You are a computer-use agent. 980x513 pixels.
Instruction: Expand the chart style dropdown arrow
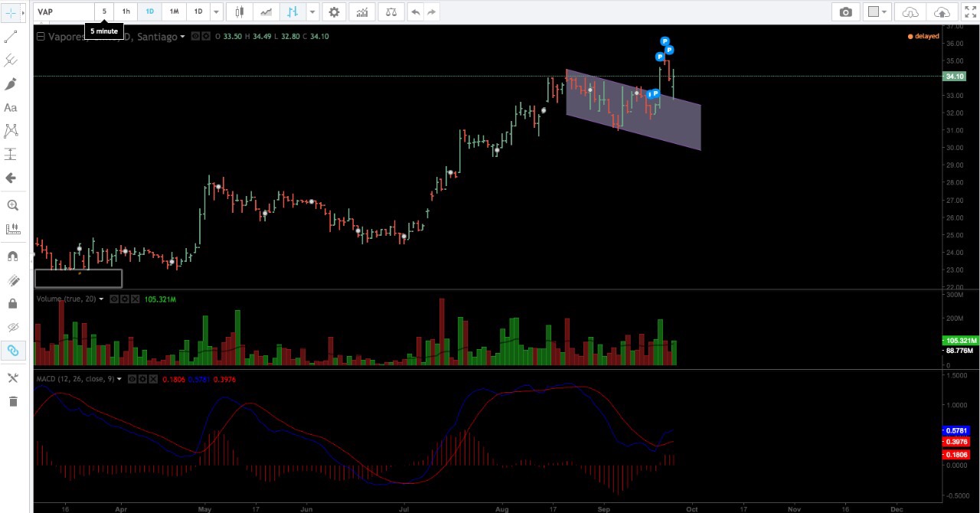[312, 11]
